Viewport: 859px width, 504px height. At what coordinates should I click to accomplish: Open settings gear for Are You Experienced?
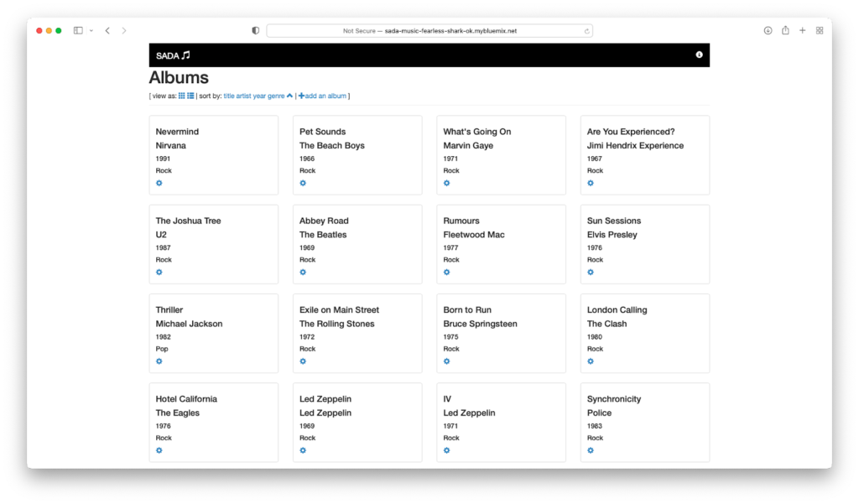[591, 183]
